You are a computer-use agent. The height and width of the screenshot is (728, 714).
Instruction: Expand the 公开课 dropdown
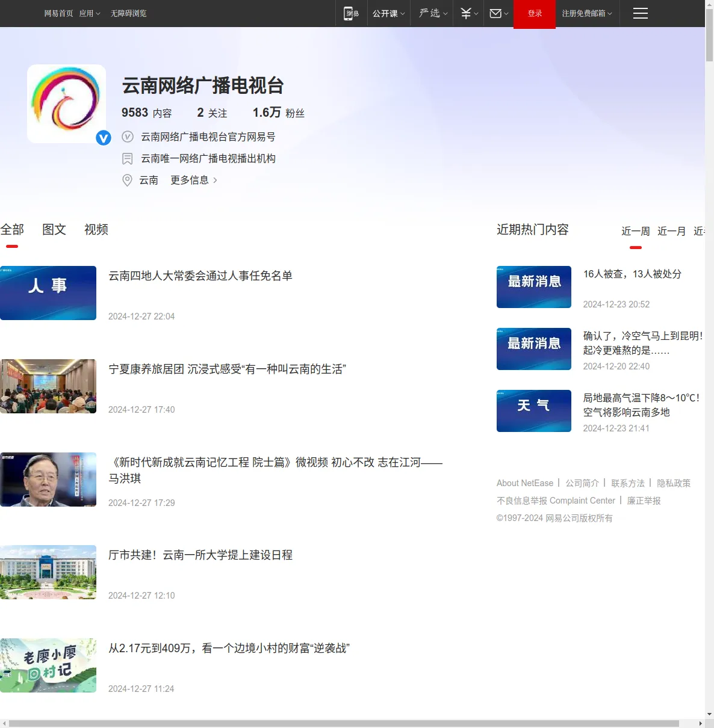(x=388, y=13)
